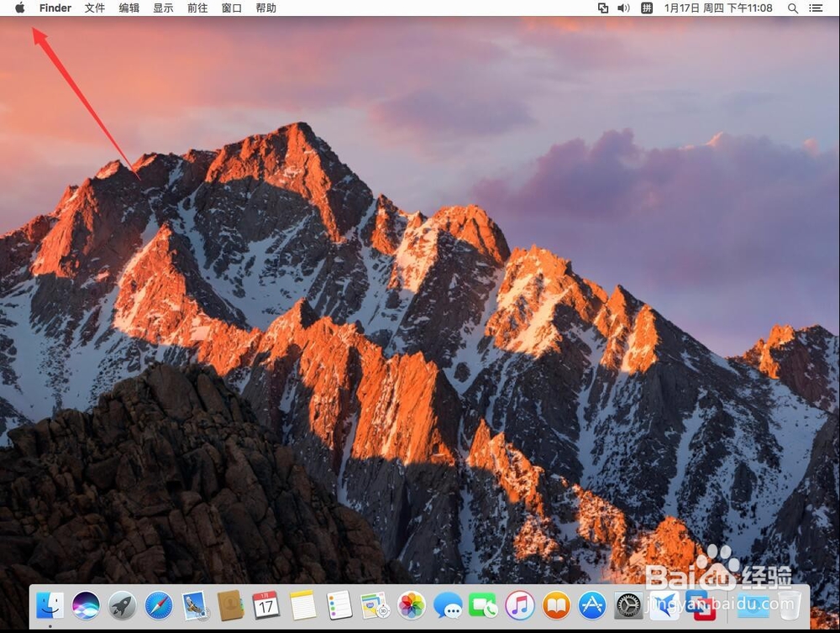Open the 文件 menu

click(94, 8)
